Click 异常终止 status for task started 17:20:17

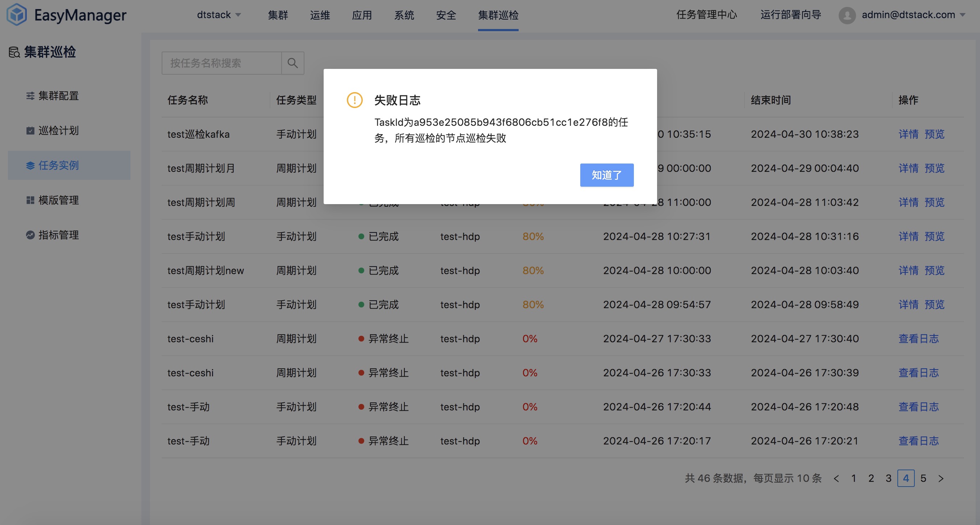[x=383, y=441]
